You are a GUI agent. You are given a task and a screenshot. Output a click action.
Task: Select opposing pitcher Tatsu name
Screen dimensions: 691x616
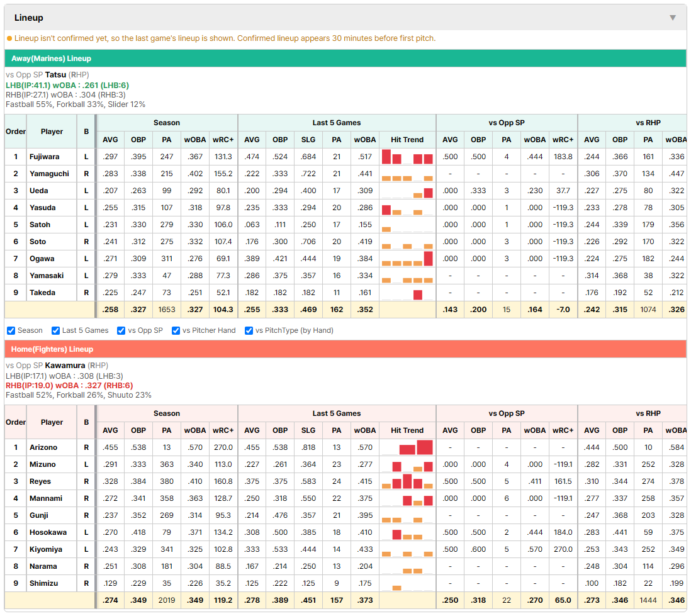point(55,74)
